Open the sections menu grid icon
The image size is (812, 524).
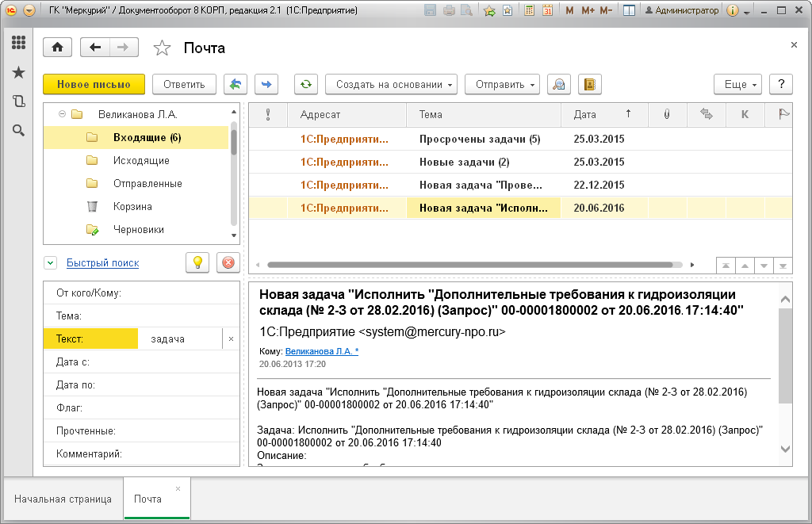click(x=19, y=43)
